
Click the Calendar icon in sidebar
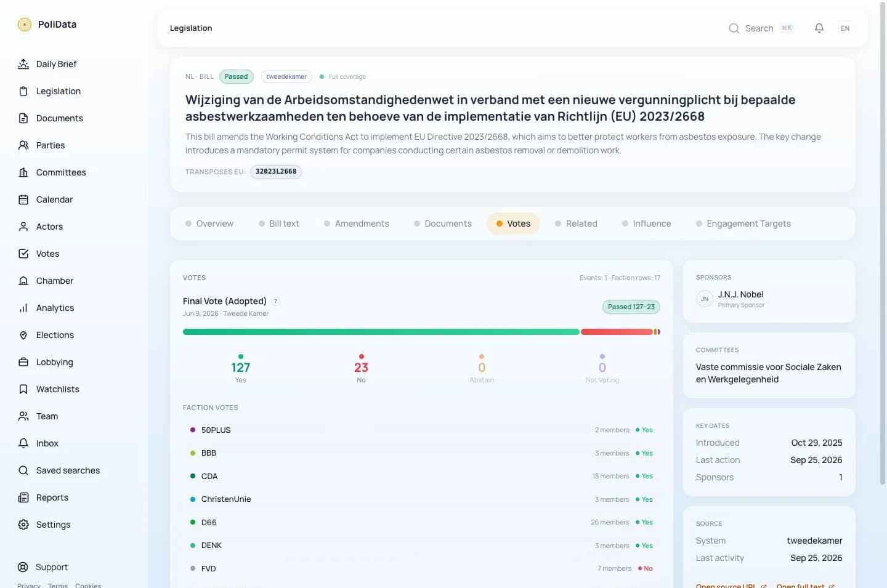(23, 199)
